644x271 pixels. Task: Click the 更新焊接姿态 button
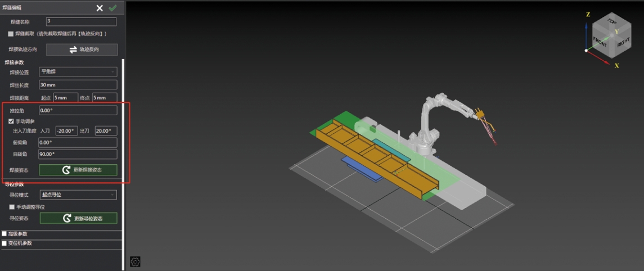coord(78,170)
